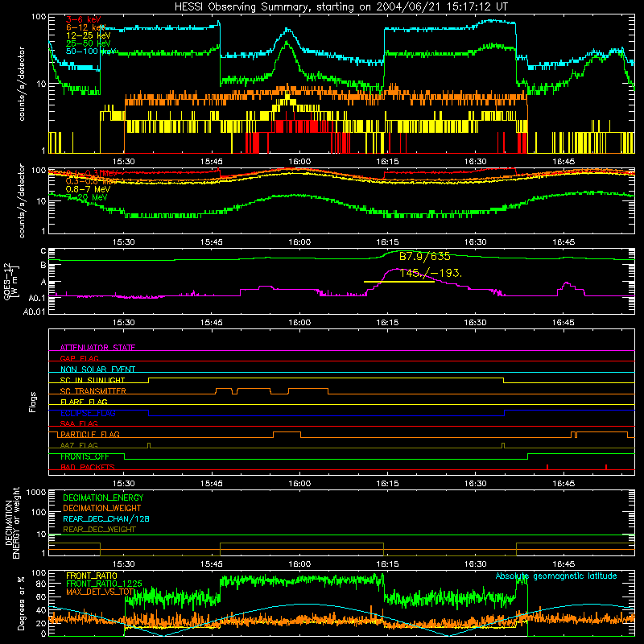Click the SC_IN_SUNLIGHT flag label
This screenshot has height=644, width=644.
point(93,380)
